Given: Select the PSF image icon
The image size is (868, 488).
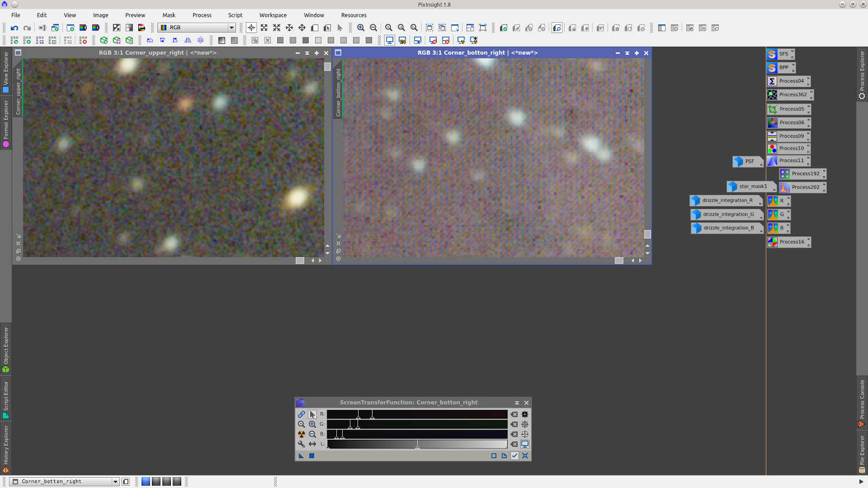Looking at the screenshot, I should 748,162.
